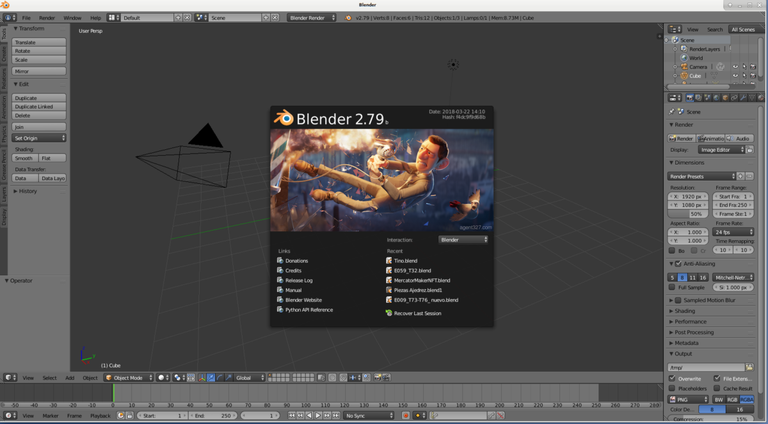
Task: Open the Render menu in top bar
Action: pyautogui.click(x=47, y=18)
